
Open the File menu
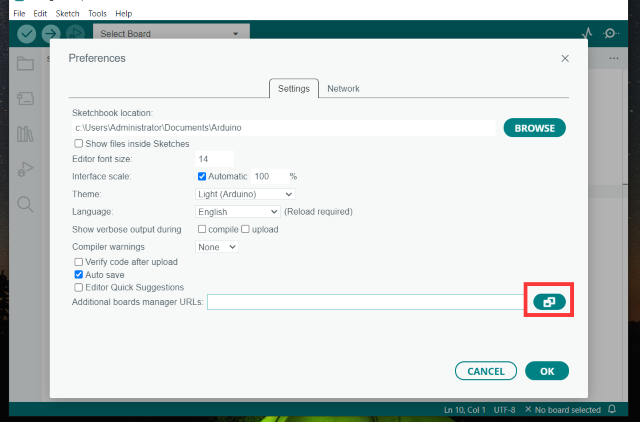click(19, 13)
